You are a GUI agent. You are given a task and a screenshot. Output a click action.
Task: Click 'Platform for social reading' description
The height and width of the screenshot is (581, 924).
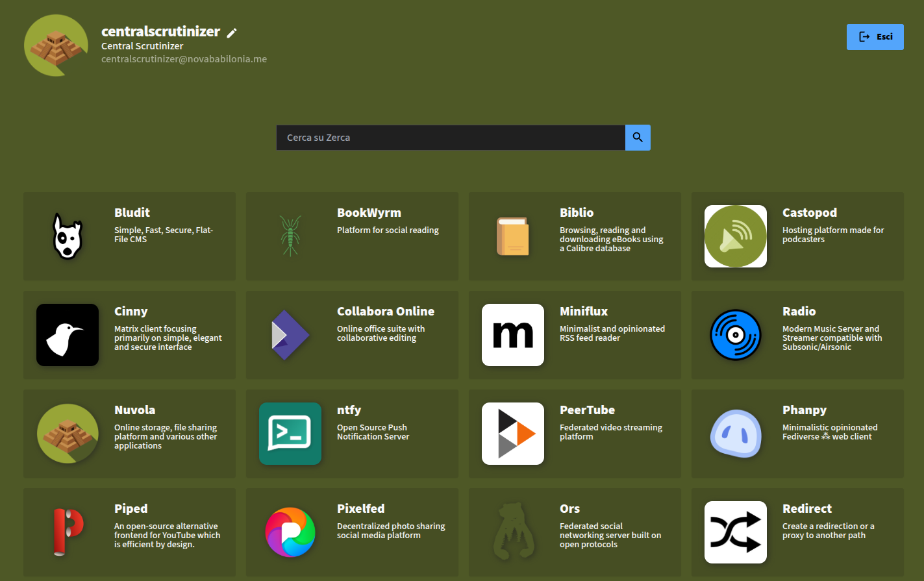pyautogui.click(x=388, y=230)
